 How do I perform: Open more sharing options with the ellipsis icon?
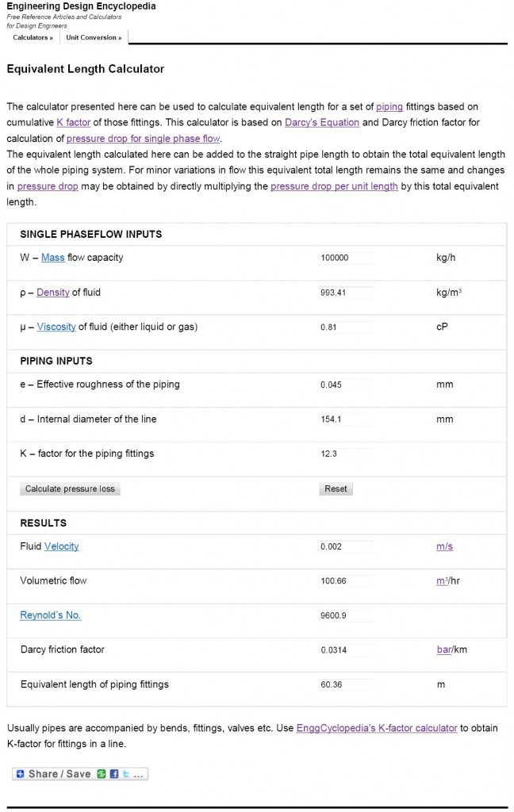(138, 773)
